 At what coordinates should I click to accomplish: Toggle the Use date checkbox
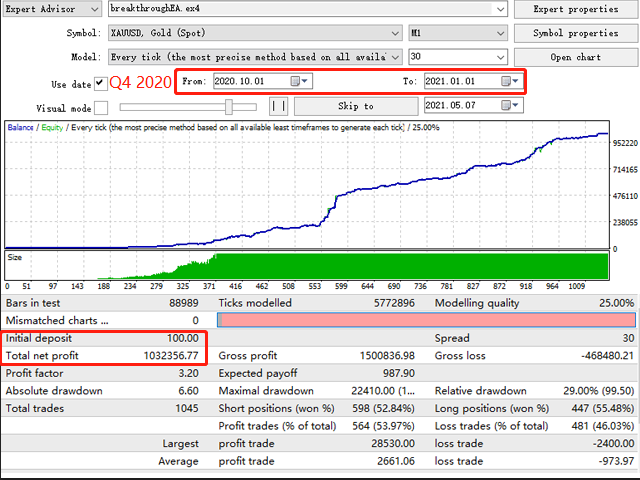point(100,84)
